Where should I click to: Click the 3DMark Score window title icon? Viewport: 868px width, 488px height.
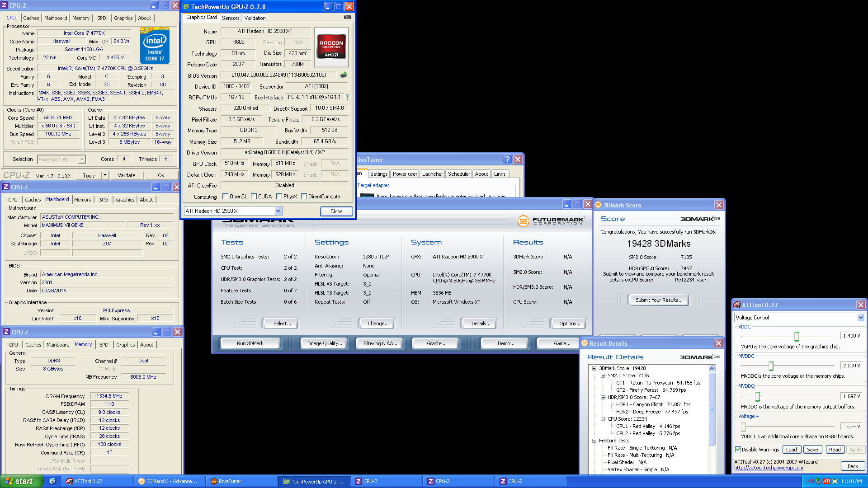tap(598, 205)
